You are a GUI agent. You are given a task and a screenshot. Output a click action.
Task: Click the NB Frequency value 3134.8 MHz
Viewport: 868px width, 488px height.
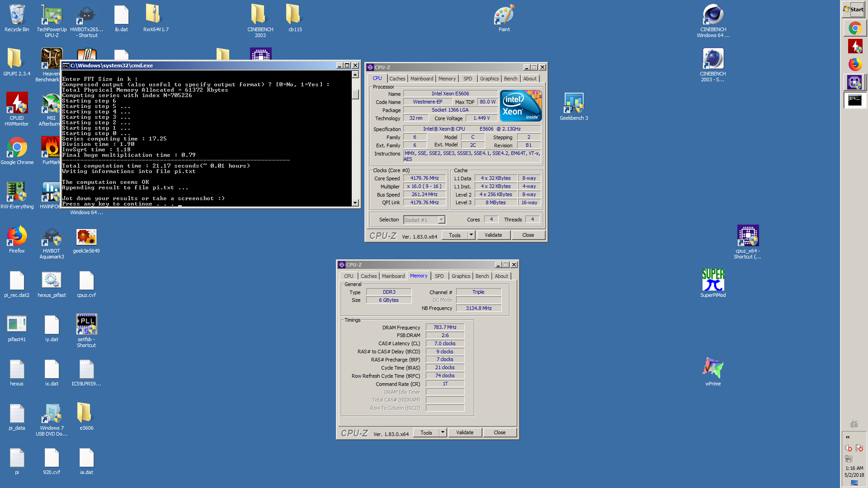point(479,308)
